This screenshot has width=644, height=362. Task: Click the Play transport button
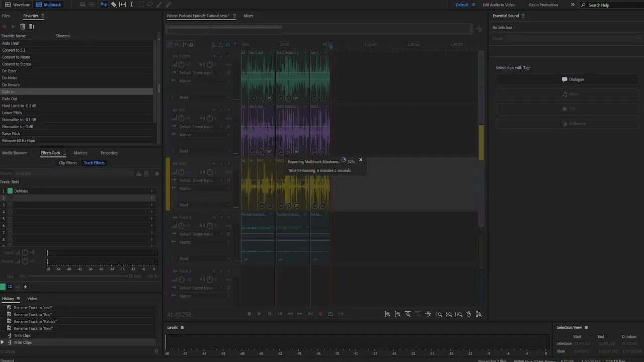[x=259, y=314]
